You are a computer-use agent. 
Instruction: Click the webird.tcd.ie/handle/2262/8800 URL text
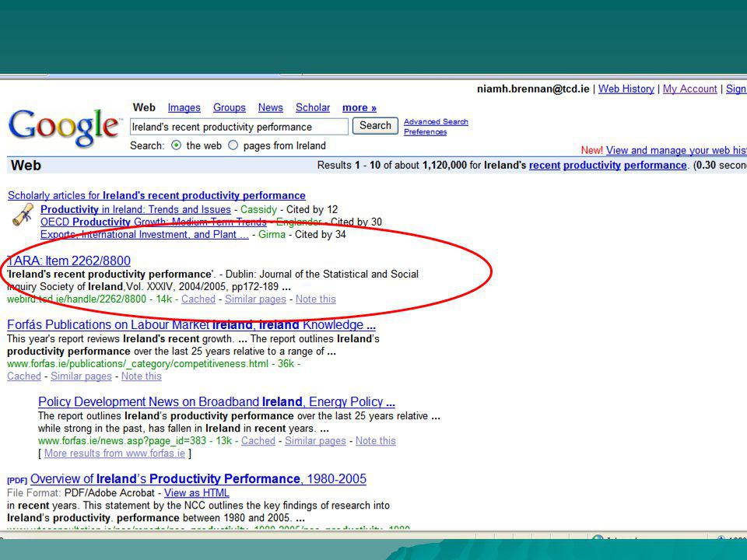[x=76, y=299]
